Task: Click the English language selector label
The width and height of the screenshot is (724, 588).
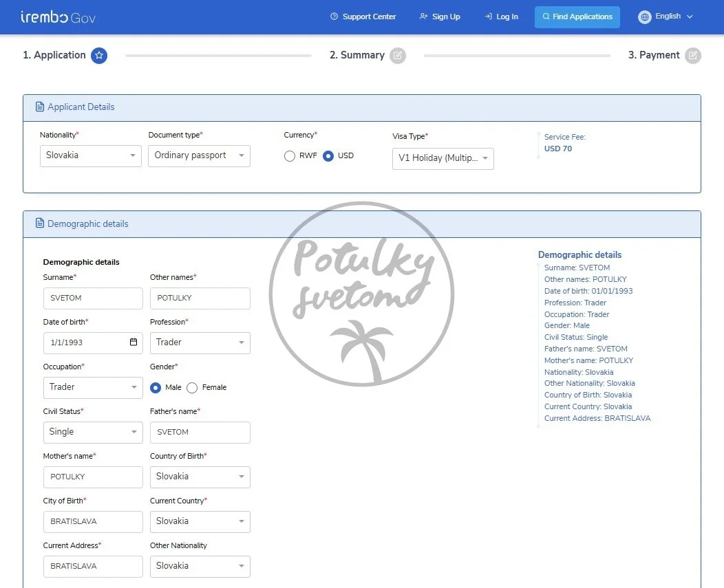Action: coord(668,16)
